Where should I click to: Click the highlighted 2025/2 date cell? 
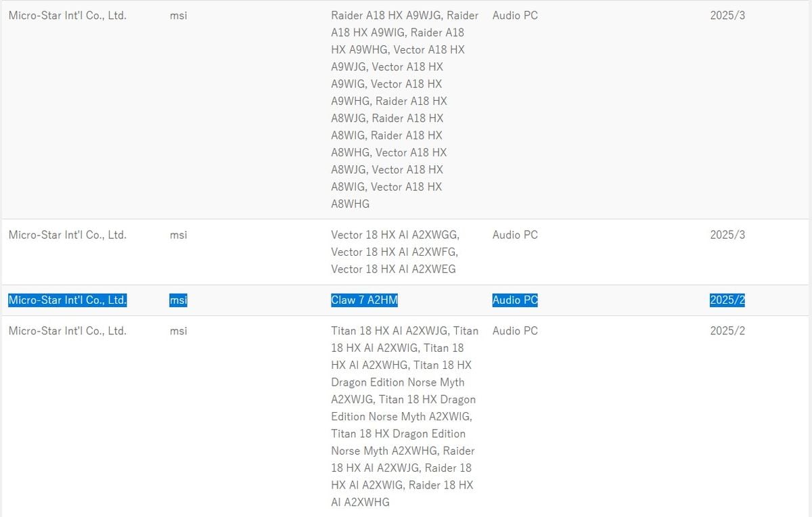[727, 300]
